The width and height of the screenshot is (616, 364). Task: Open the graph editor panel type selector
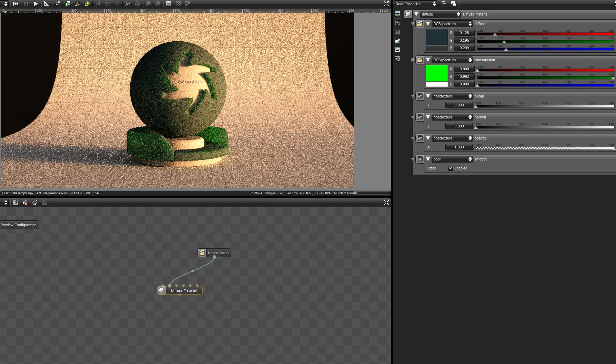tap(6, 202)
